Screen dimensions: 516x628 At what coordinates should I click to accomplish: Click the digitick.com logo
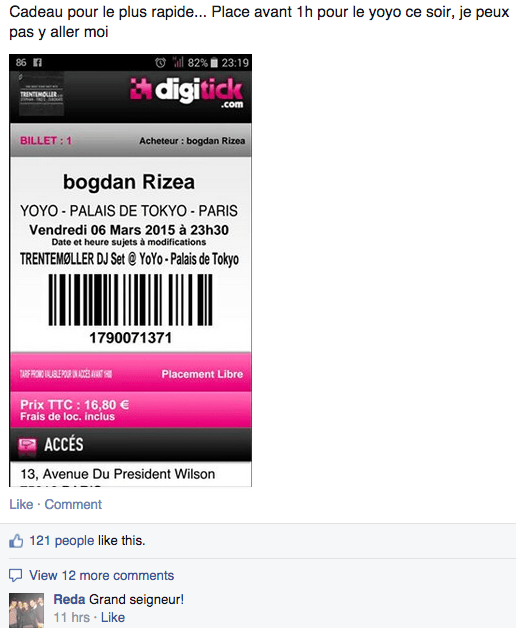[x=187, y=93]
